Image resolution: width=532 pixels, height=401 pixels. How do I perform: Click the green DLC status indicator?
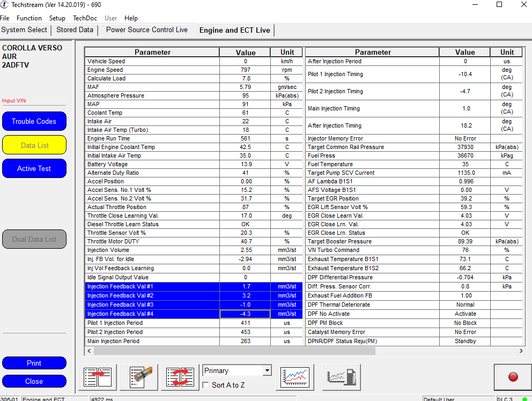(524, 399)
